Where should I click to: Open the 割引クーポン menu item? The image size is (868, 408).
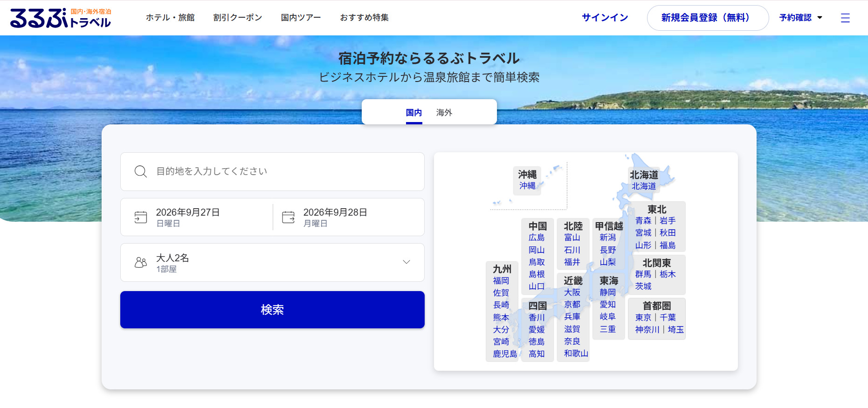tap(238, 18)
